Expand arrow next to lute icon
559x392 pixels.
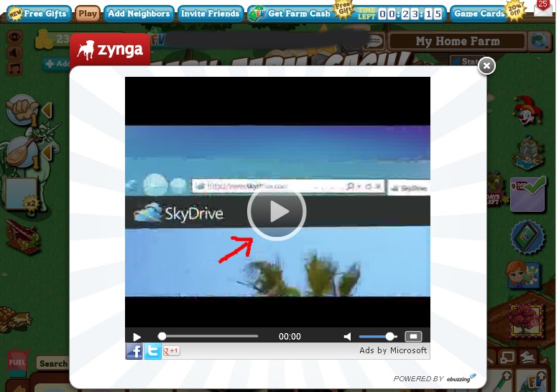(x=47, y=152)
